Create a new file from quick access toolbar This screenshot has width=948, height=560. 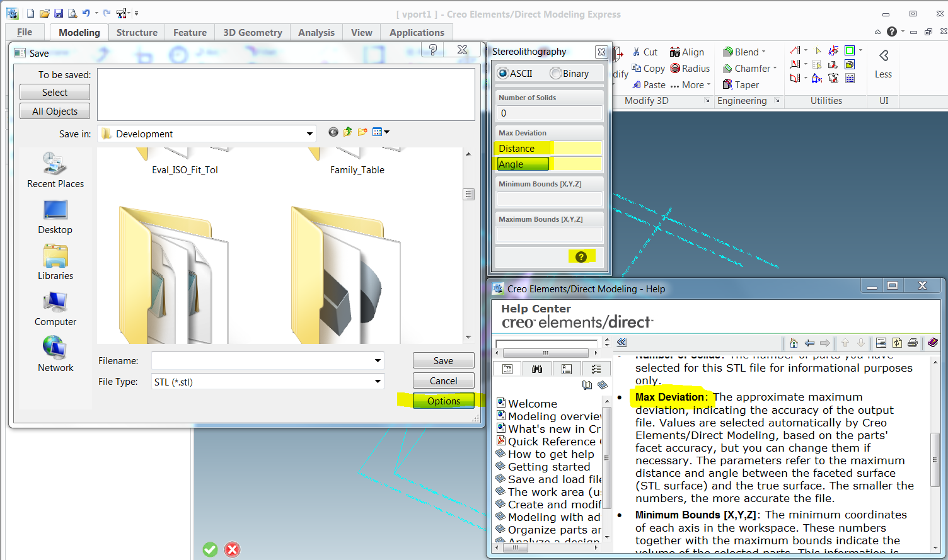click(30, 13)
